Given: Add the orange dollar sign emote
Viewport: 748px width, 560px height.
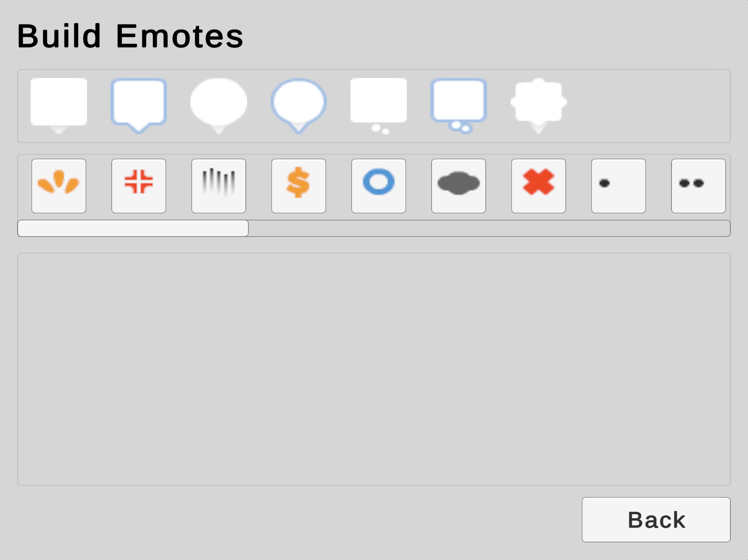Looking at the screenshot, I should coord(299,186).
